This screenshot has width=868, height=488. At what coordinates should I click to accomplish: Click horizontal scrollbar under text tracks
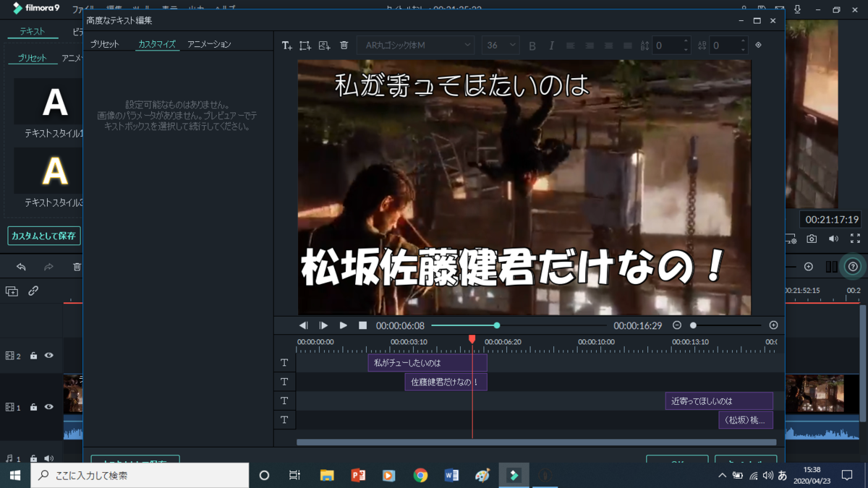coord(536,442)
